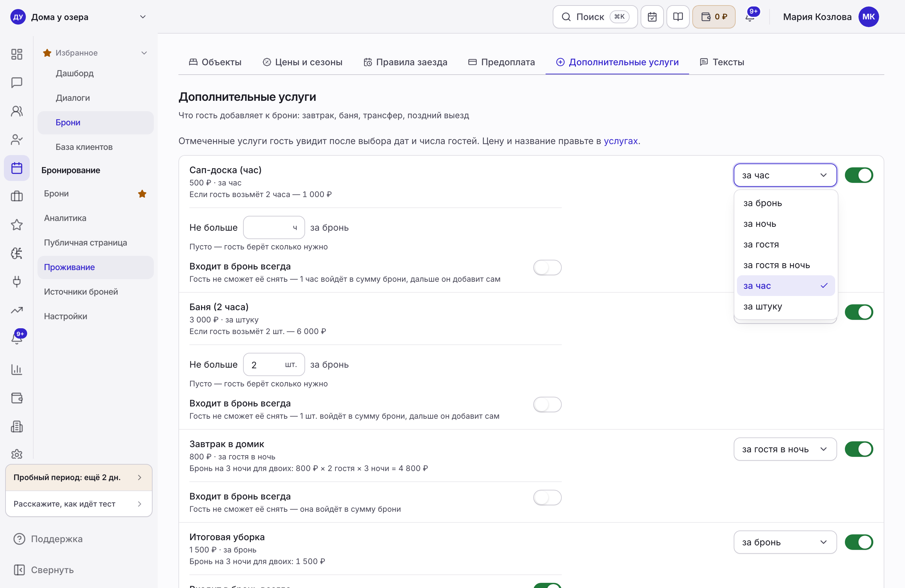
Task: Select the checked 'за час' dropdown option
Action: click(786, 286)
